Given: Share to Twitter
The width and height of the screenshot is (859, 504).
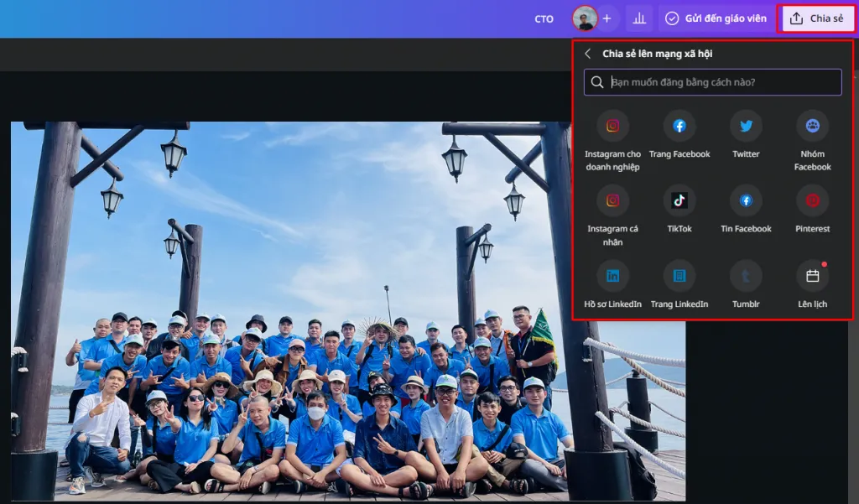Looking at the screenshot, I should [x=746, y=126].
